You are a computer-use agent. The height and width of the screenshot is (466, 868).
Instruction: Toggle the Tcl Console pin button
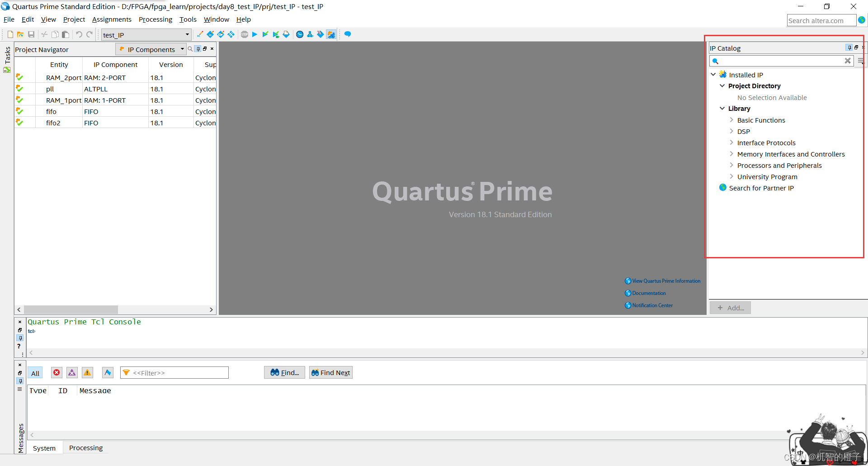[x=20, y=338]
